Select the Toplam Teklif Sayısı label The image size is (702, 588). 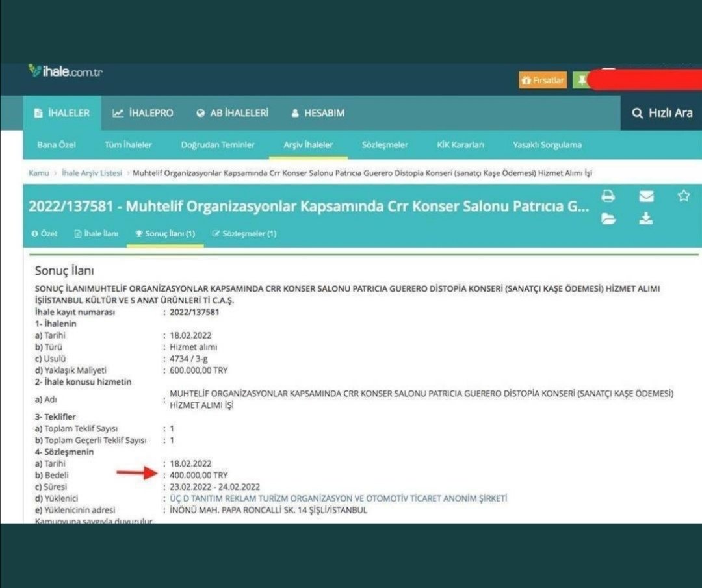pos(76,428)
